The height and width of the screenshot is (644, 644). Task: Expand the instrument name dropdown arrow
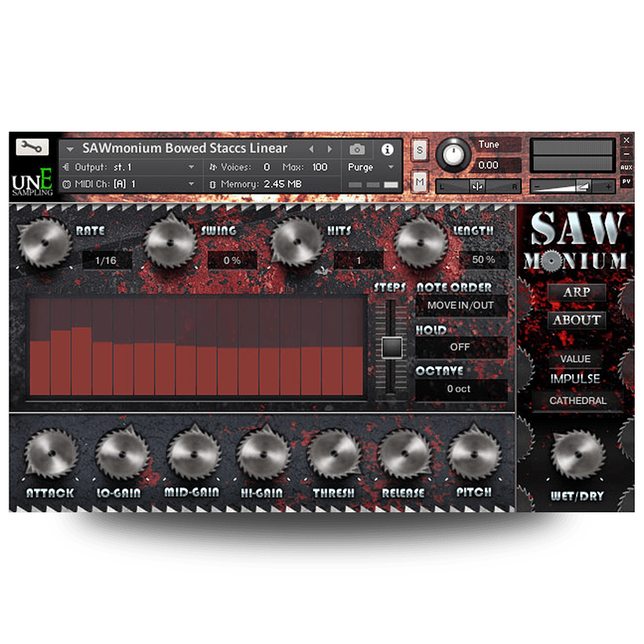coord(70,150)
